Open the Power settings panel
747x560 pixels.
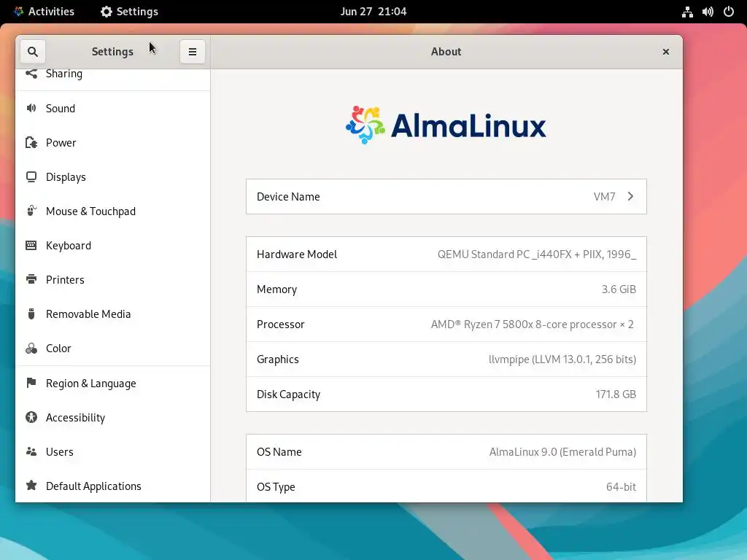113,142
